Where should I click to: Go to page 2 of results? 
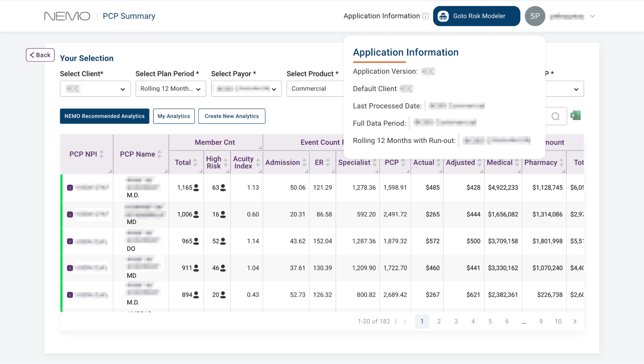(x=439, y=321)
